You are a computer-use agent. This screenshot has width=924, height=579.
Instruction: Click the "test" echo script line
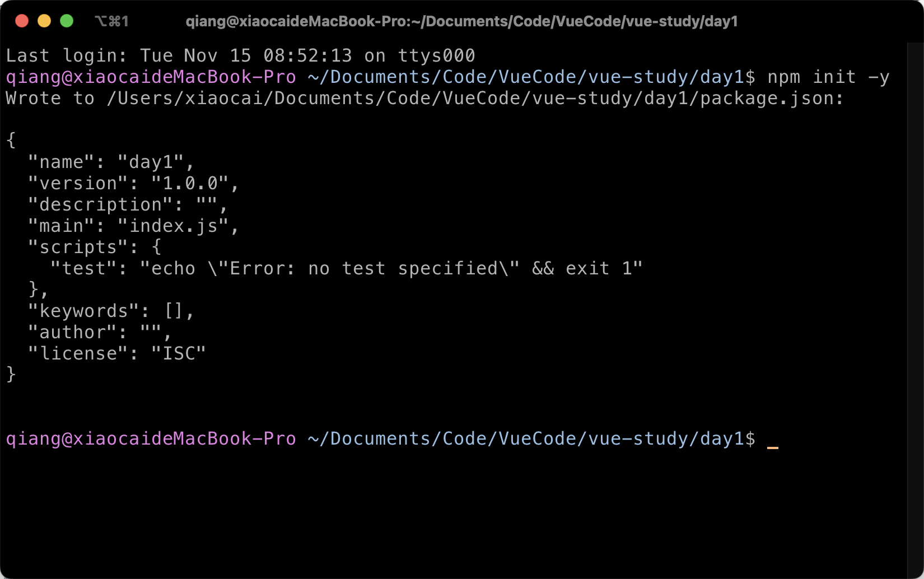[346, 268]
